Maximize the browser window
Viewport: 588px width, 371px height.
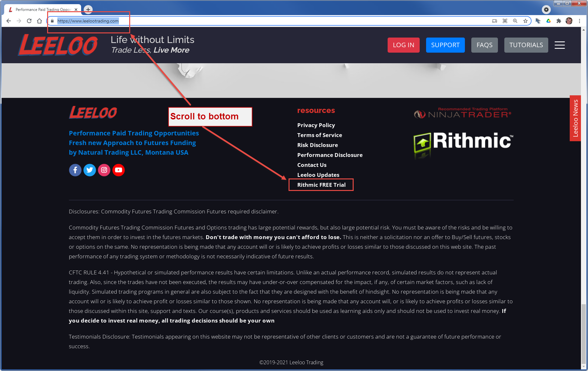click(567, 3)
